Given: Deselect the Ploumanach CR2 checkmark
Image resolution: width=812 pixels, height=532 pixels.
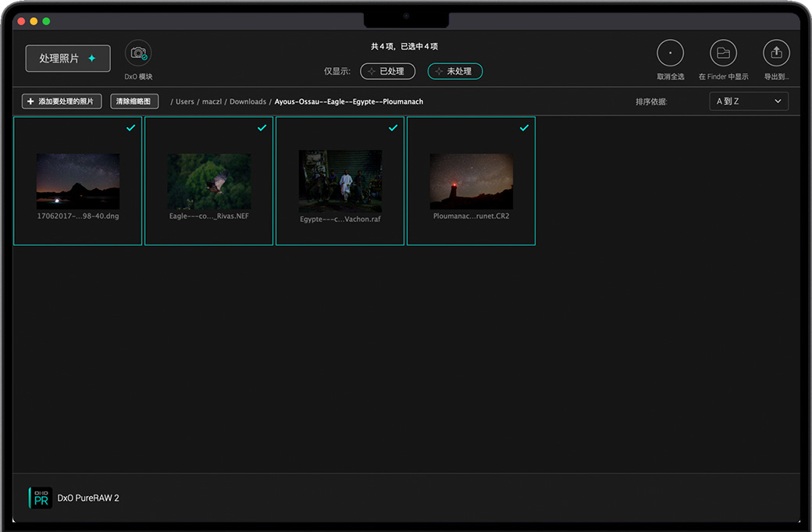Looking at the screenshot, I should [524, 128].
